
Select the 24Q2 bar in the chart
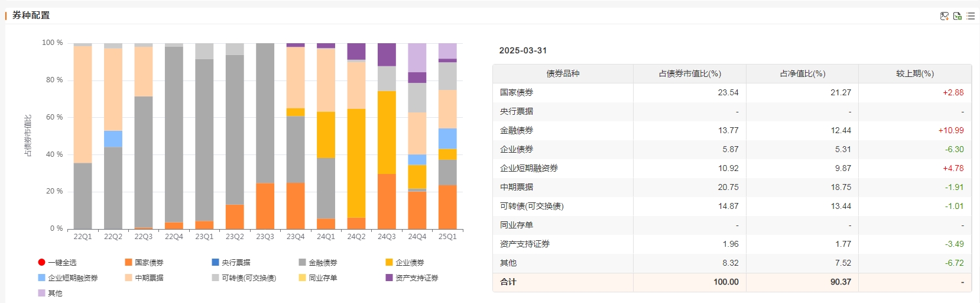(x=356, y=136)
